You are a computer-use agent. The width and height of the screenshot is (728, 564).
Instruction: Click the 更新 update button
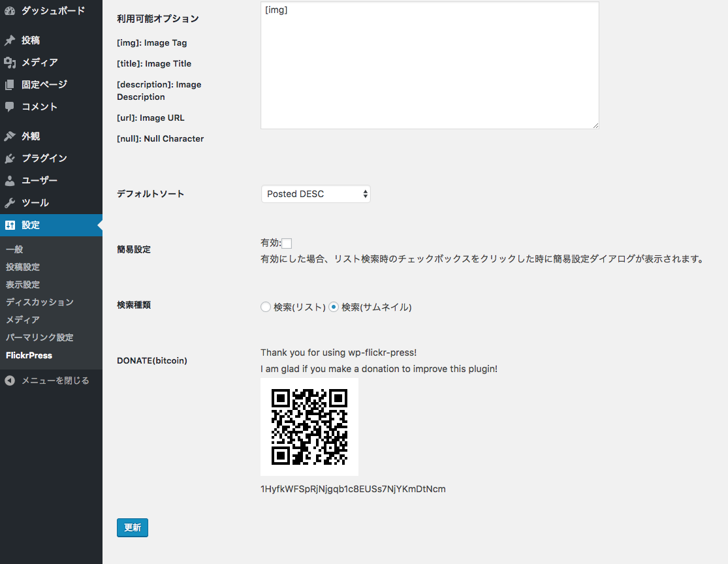[x=133, y=528]
